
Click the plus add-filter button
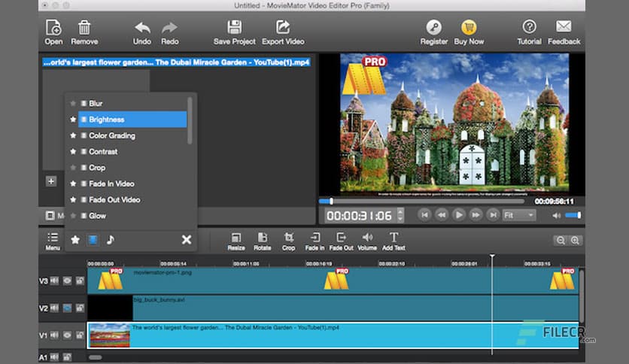[51, 181]
